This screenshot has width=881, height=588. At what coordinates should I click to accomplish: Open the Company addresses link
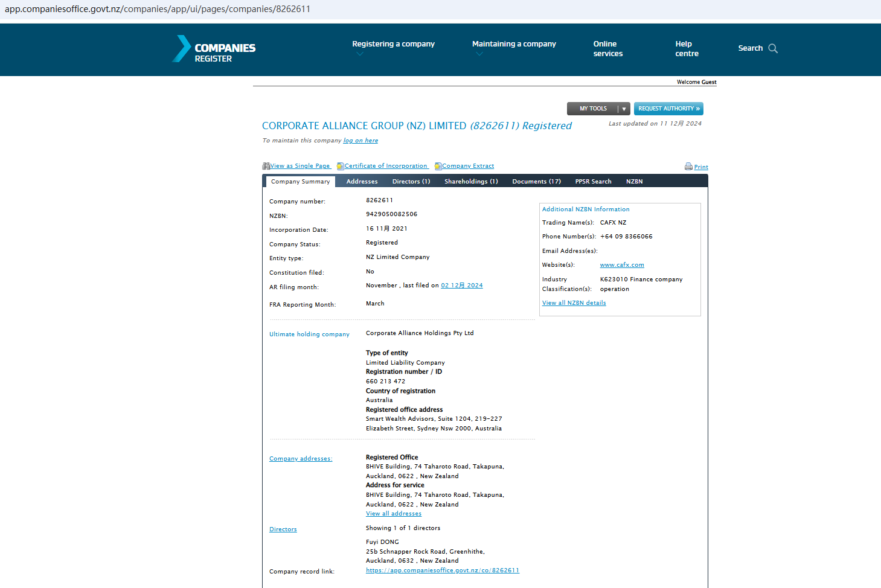click(301, 459)
